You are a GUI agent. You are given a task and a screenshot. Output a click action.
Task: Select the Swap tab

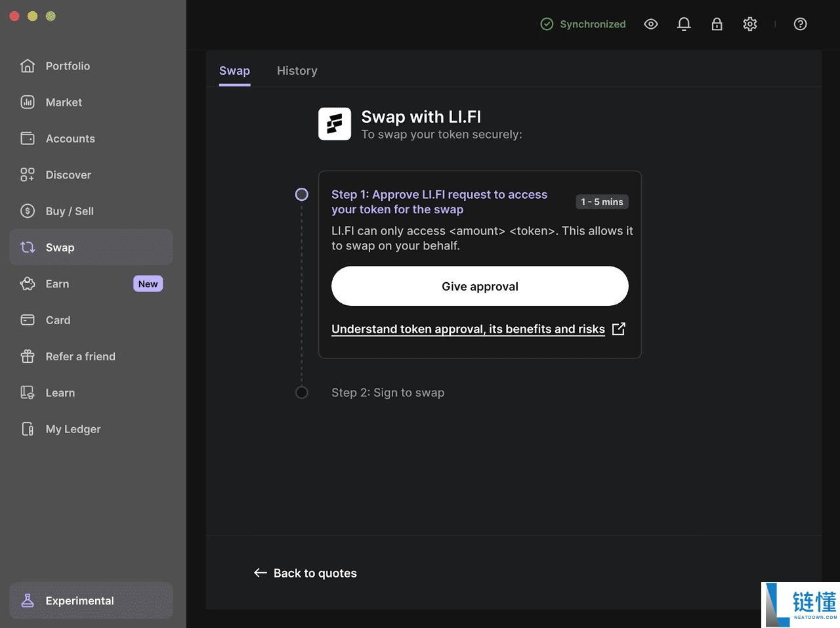point(234,70)
